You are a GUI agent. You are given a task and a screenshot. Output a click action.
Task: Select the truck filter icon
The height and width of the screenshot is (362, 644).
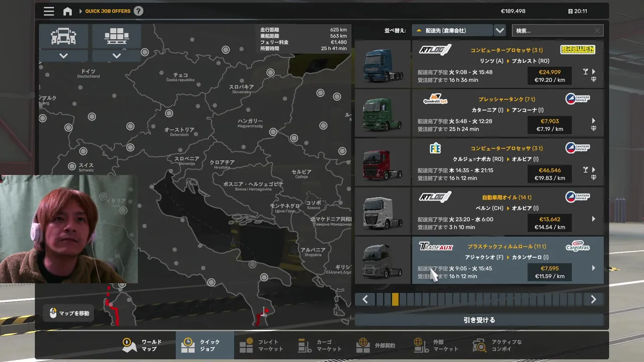(63, 36)
